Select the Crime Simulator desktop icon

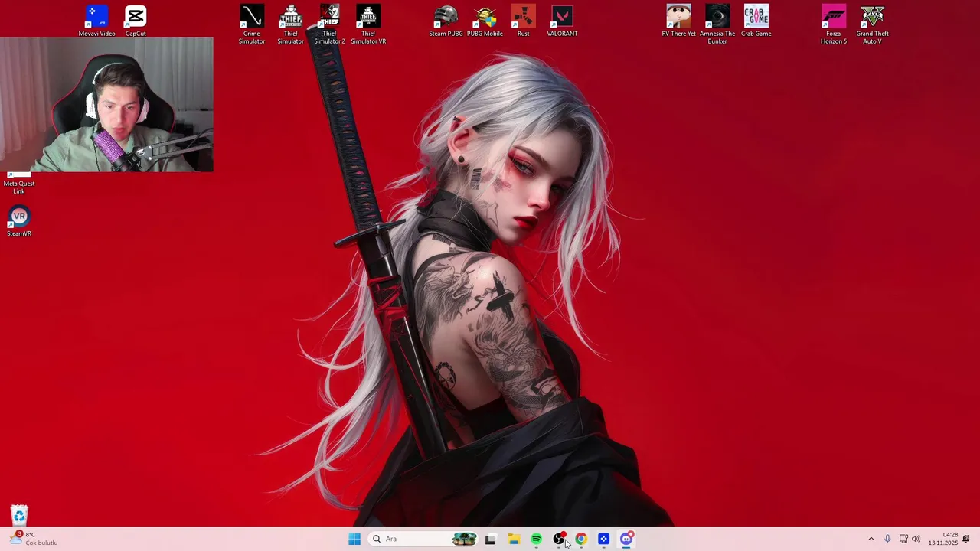point(251,24)
